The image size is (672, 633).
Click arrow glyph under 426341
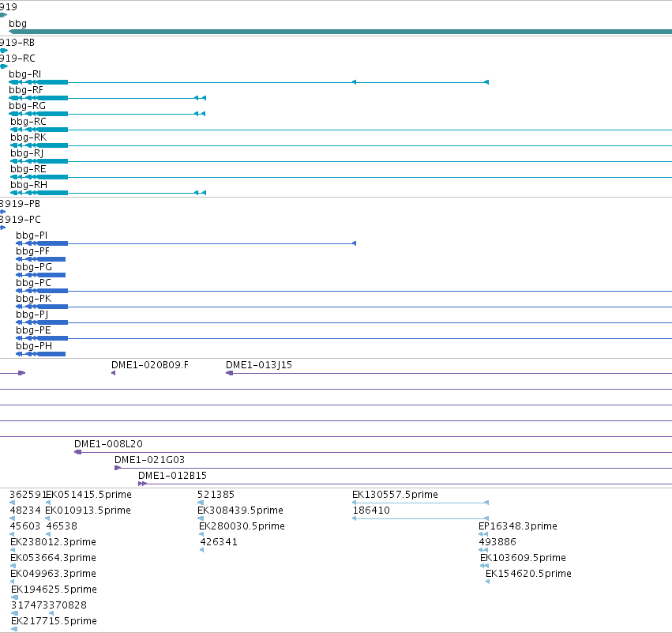(202, 550)
